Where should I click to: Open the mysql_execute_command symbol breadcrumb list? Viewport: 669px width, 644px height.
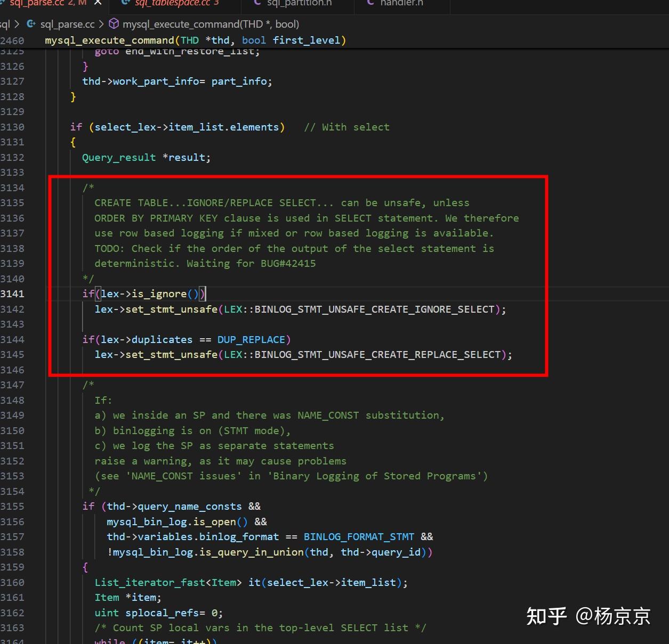click(211, 24)
